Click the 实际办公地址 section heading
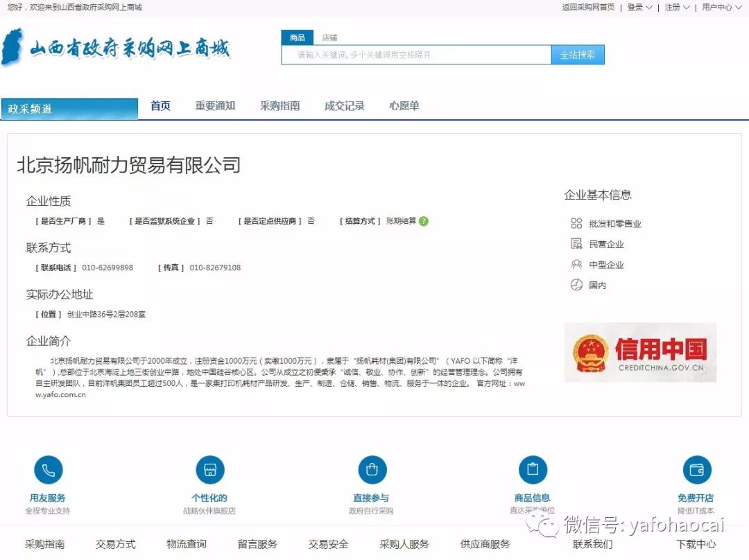 tap(59, 294)
